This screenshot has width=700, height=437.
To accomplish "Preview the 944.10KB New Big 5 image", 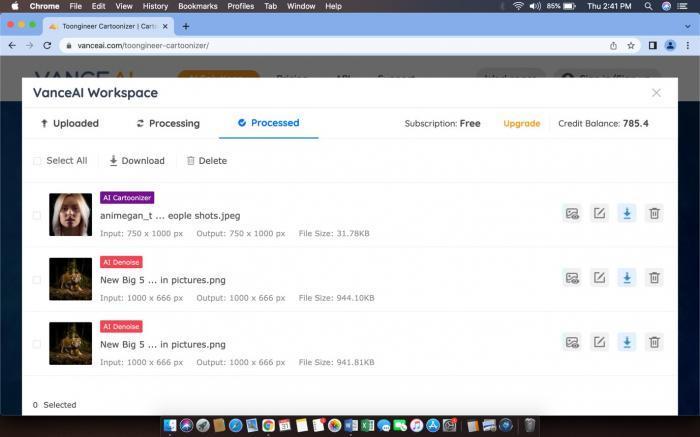I will coord(572,278).
